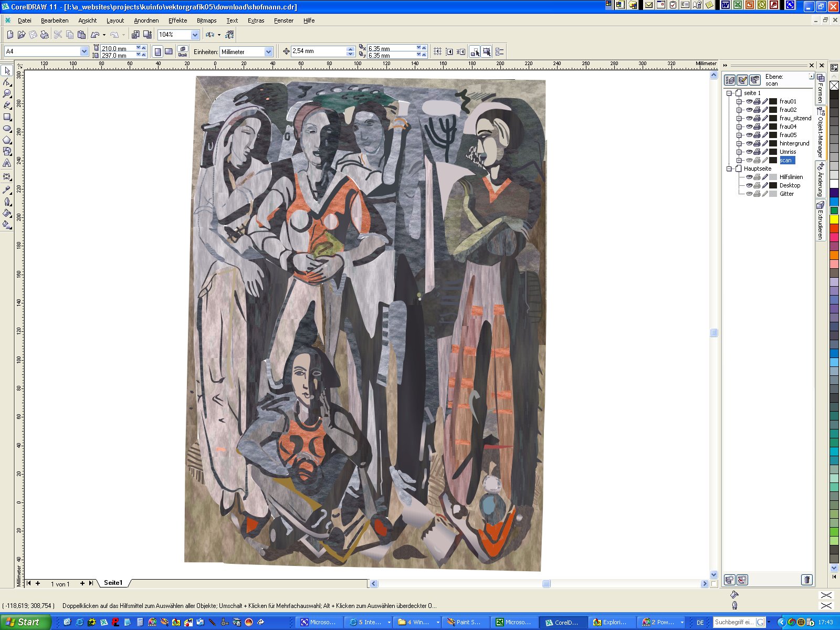
Task: Click the New Layer icon at panel bottom
Action: coord(730,580)
